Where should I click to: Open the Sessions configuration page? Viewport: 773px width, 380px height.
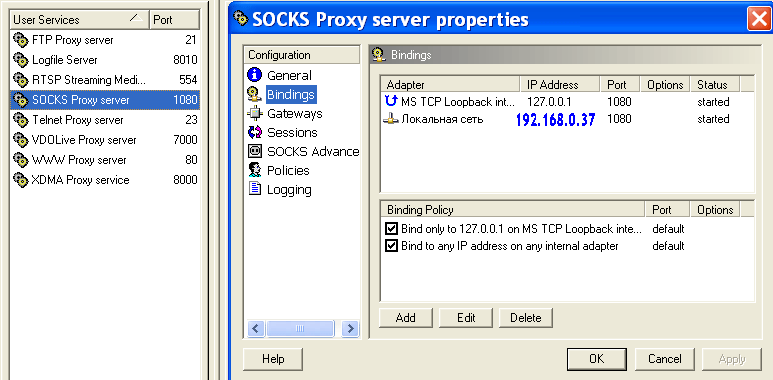point(292,133)
